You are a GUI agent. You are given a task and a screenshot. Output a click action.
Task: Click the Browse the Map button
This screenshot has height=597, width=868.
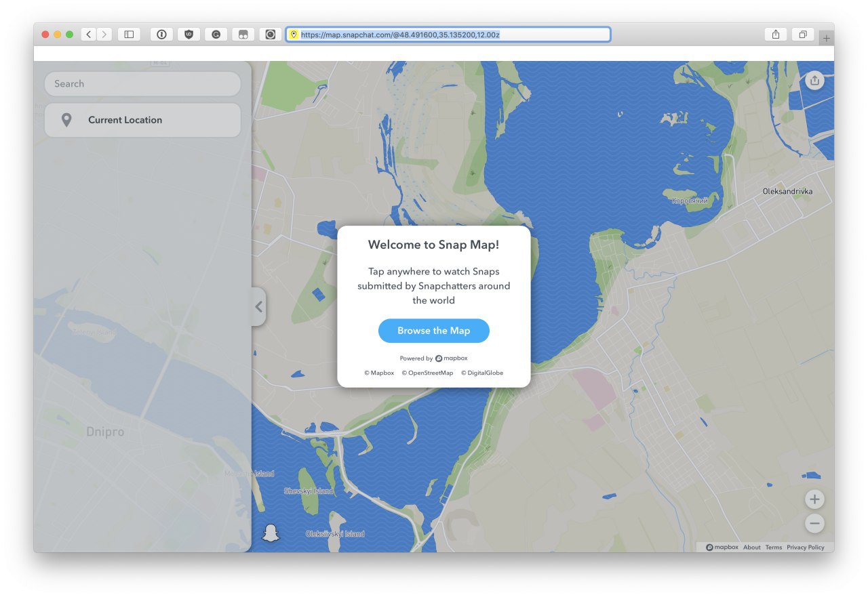coord(434,331)
